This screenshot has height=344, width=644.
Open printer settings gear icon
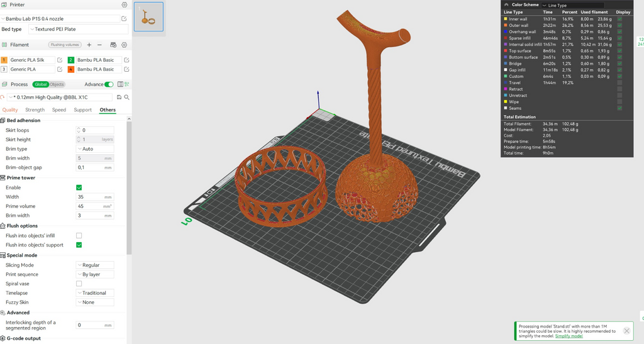click(124, 5)
